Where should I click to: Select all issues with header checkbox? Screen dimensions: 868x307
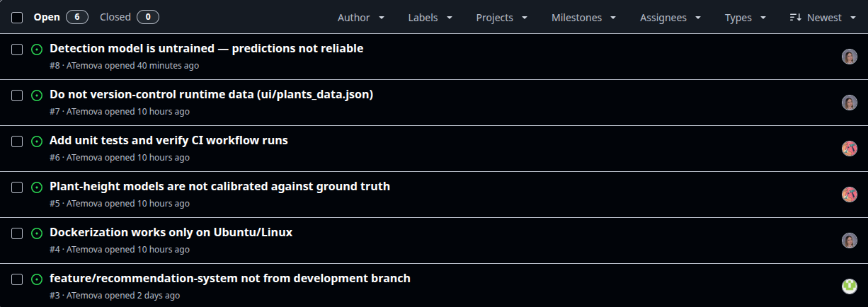tap(17, 17)
